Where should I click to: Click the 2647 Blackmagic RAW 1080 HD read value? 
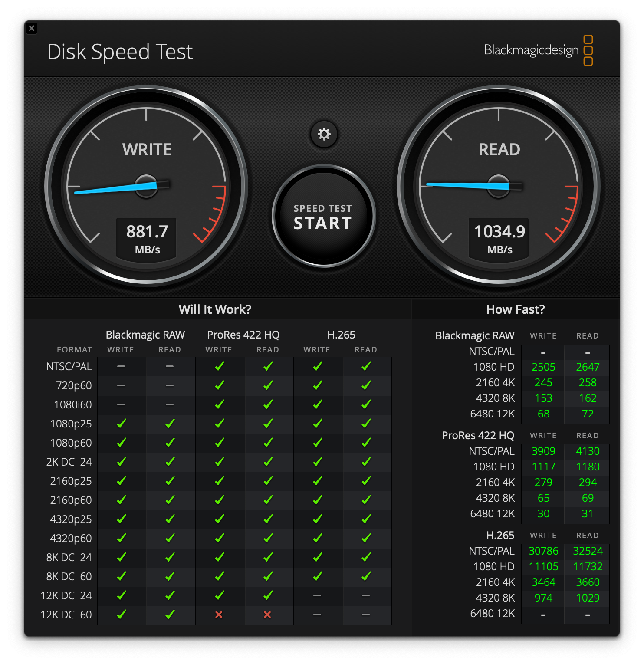(x=588, y=367)
